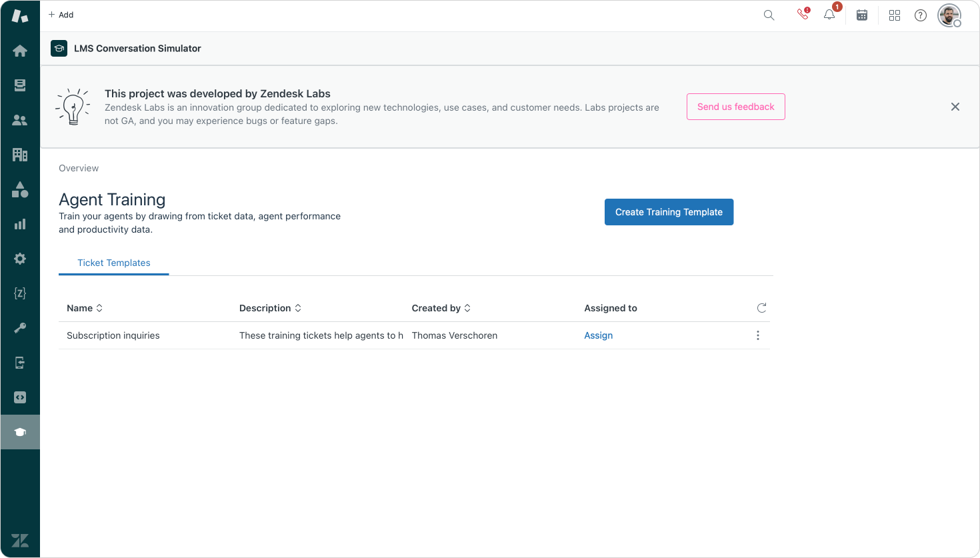Click Send us feedback button
The image size is (980, 558).
(736, 107)
